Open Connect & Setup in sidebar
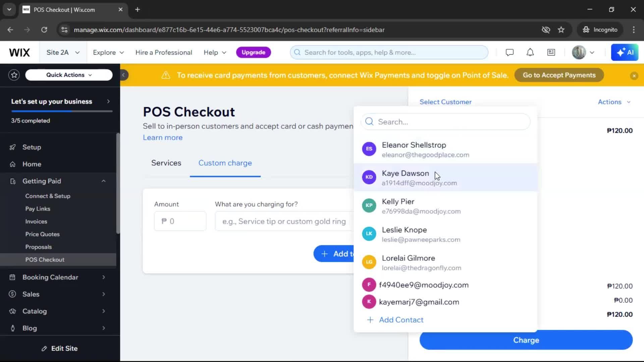Viewport: 644px width, 362px height. pyautogui.click(x=48, y=196)
